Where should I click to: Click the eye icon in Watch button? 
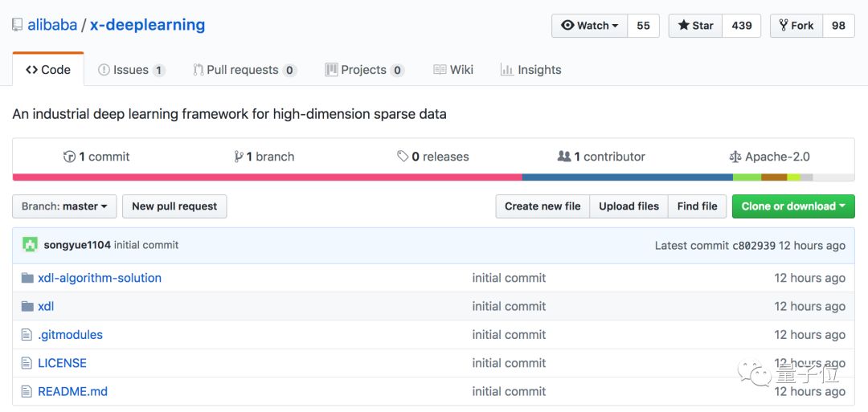coord(567,26)
